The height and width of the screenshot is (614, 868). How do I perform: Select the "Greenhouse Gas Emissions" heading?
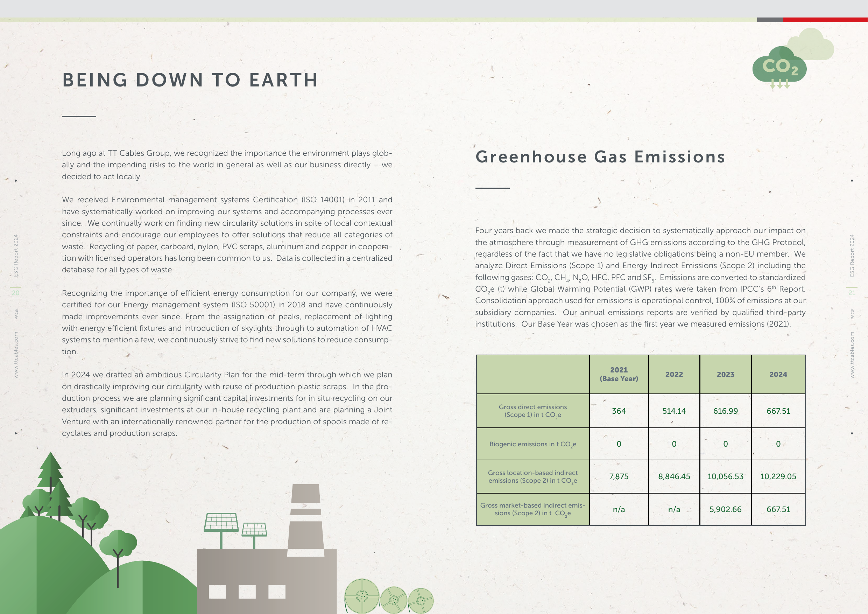[x=600, y=156]
